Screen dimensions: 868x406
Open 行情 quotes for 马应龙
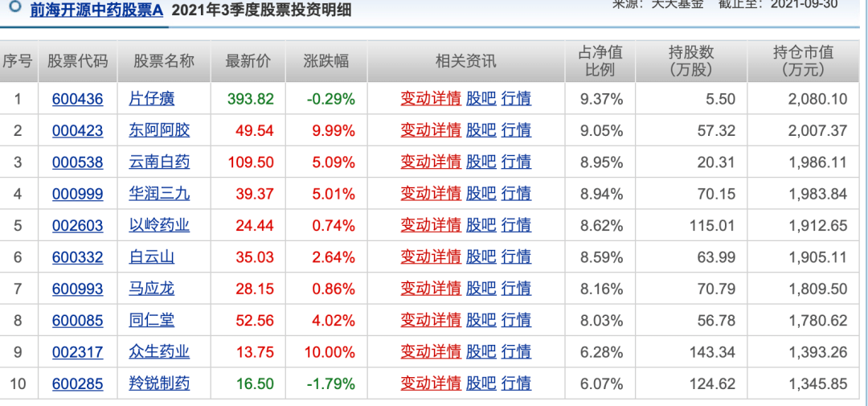(x=516, y=289)
